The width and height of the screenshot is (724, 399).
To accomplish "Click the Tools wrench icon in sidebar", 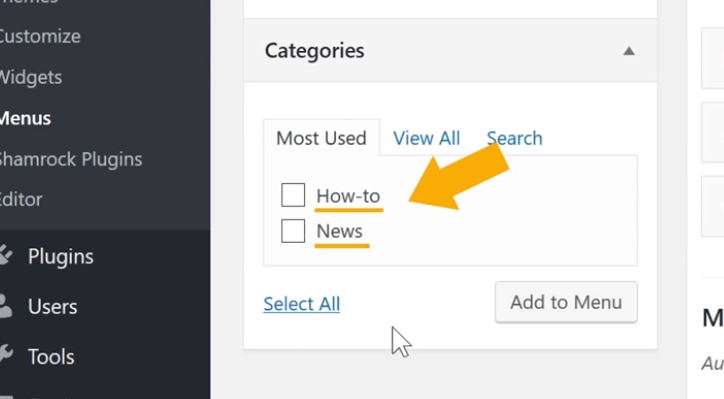I will tap(6, 356).
